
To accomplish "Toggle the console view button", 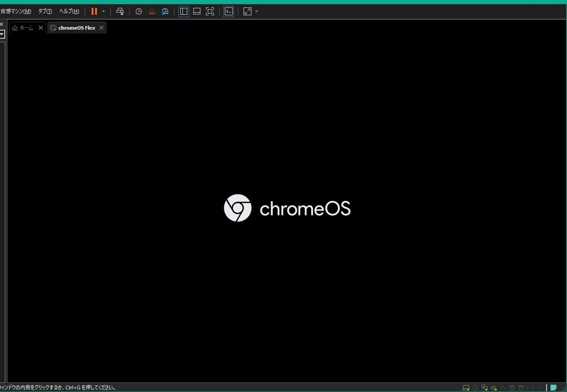I will pyautogui.click(x=229, y=11).
